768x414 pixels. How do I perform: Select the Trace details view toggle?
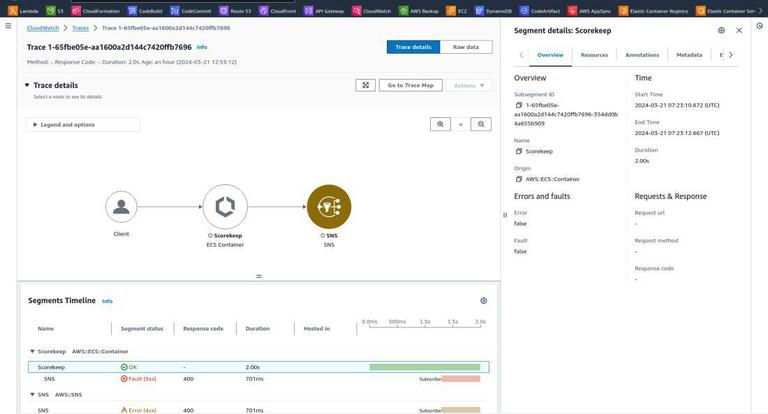coord(413,47)
